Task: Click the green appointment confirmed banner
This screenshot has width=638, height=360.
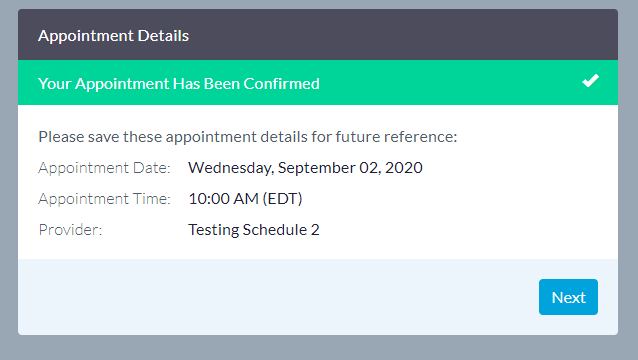Action: [x=318, y=83]
